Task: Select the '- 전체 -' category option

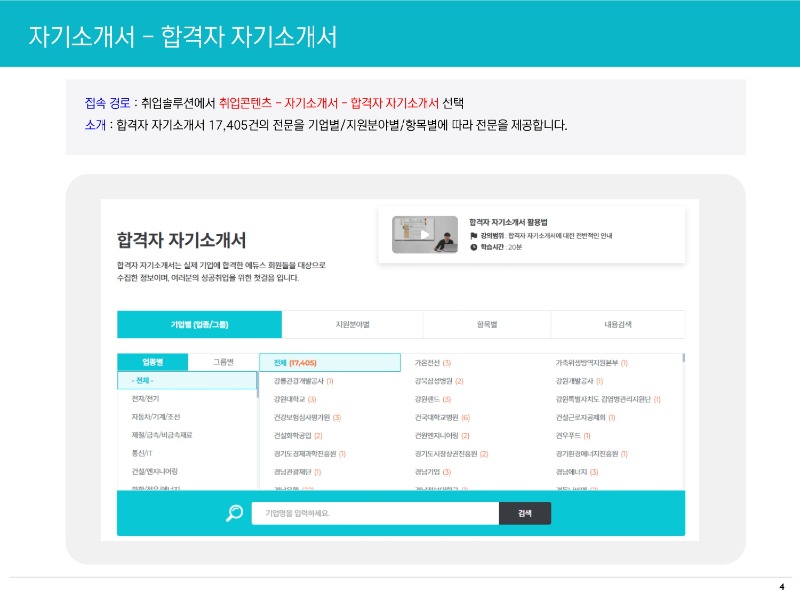Action: click(144, 378)
